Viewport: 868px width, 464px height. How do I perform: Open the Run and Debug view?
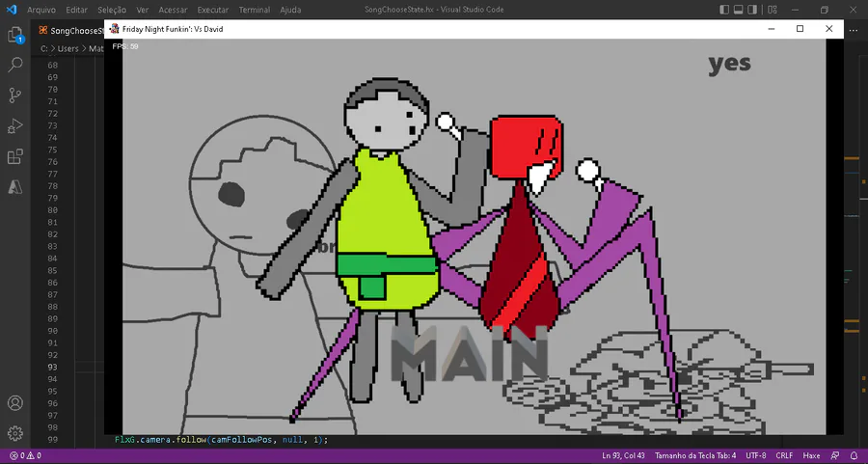[x=14, y=125]
